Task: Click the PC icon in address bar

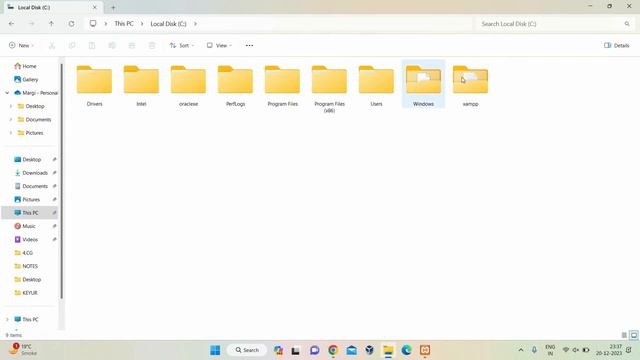Action: (93, 24)
